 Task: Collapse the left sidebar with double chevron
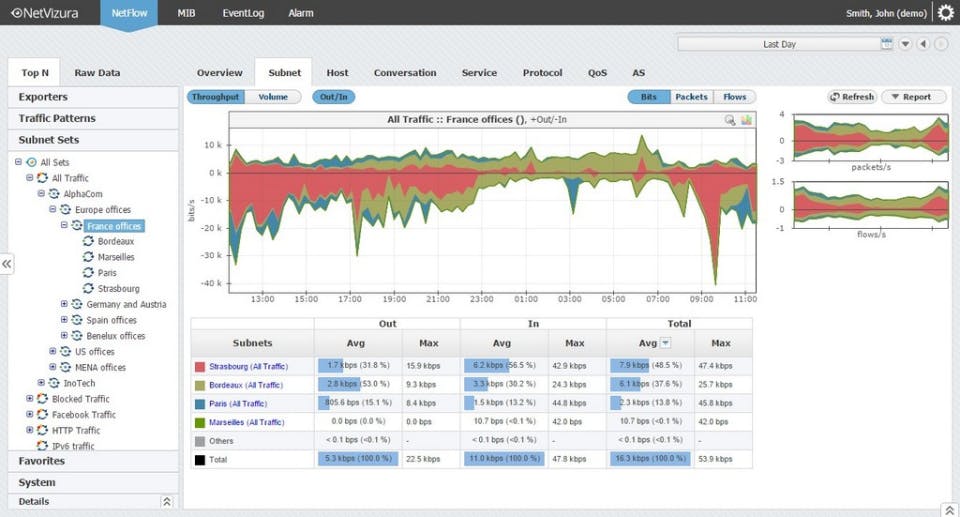(x=6, y=264)
